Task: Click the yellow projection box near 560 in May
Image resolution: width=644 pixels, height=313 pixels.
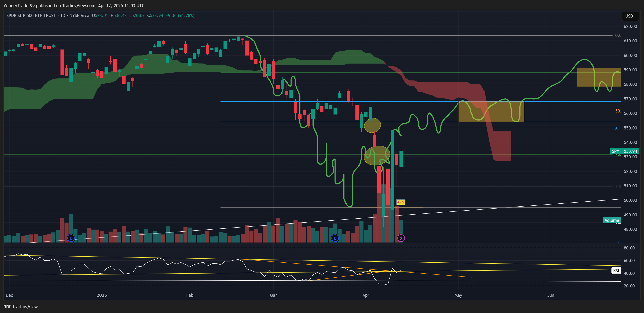Action: click(491, 111)
